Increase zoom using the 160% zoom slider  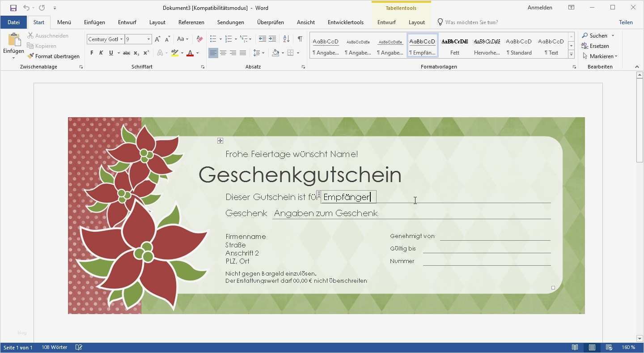(x=628, y=347)
